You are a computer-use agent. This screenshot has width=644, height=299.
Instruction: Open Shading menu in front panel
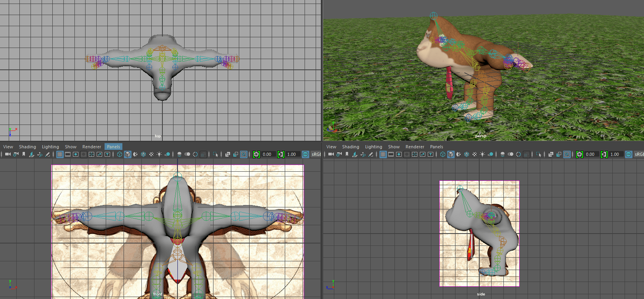point(27,147)
